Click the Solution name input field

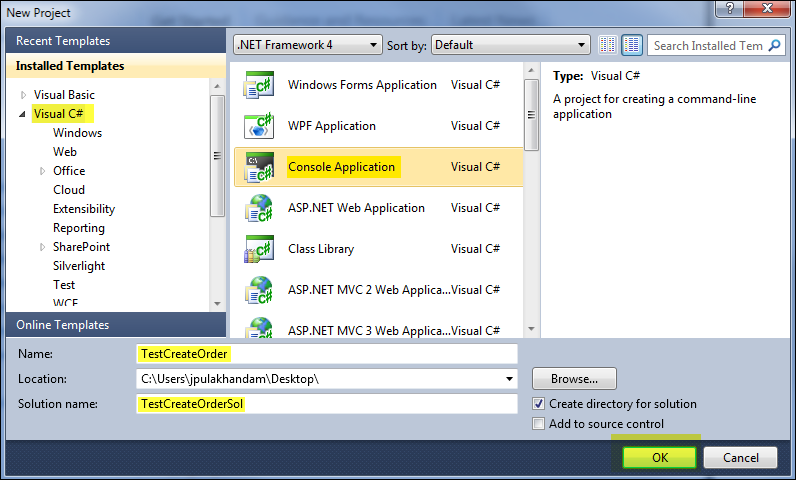tap(327, 404)
